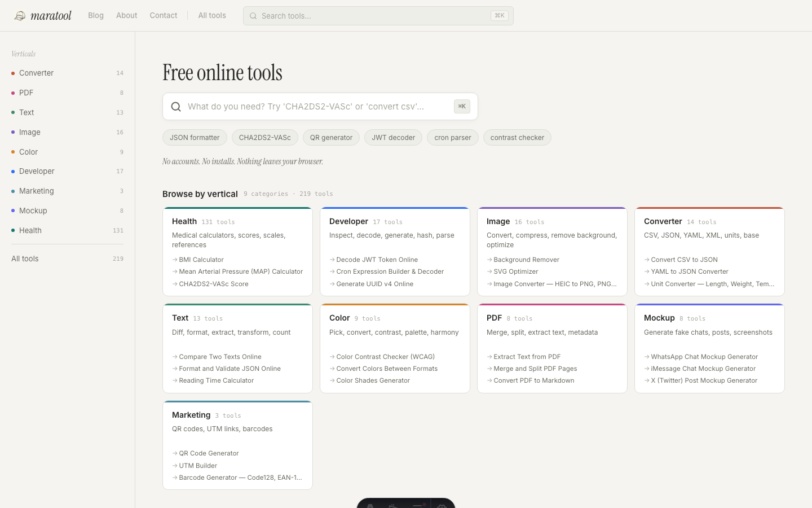Screen dimensions: 812x508
Task: Select the QR generator suggestion chip
Action: coord(331,138)
